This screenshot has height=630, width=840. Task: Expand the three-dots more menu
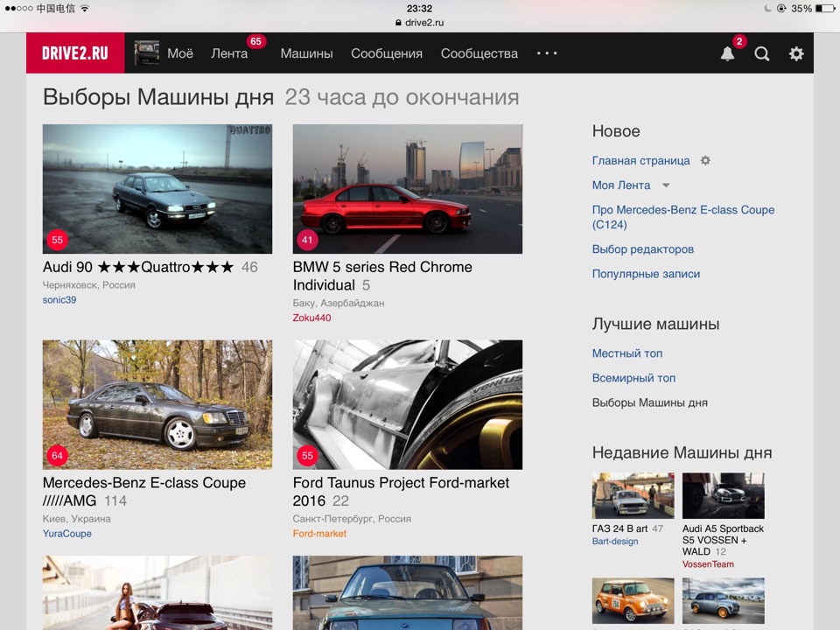547,53
